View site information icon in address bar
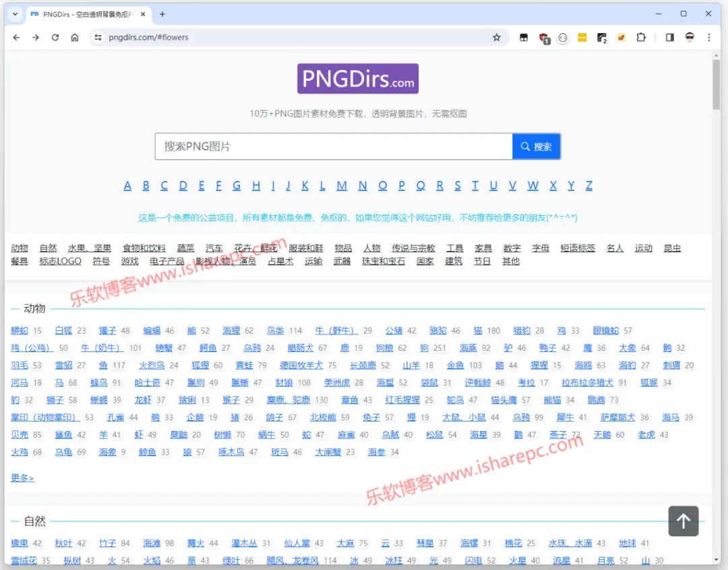Viewport: 728px width, 570px height. [98, 37]
